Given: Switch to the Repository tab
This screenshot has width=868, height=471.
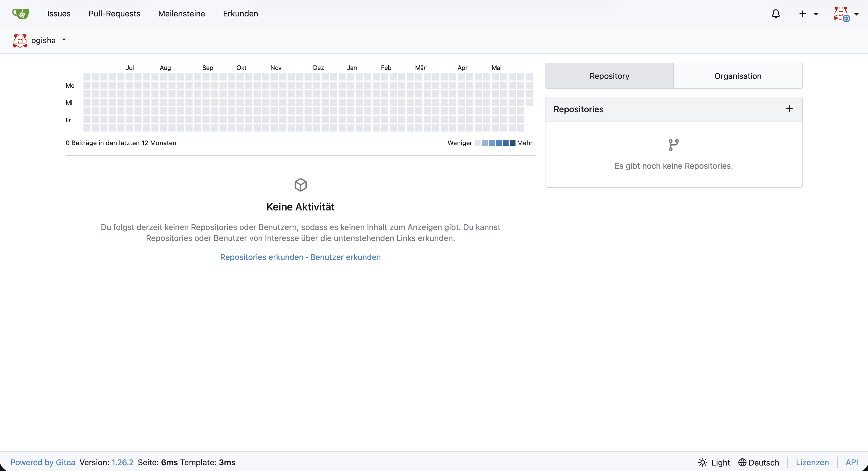Looking at the screenshot, I should 609,76.
